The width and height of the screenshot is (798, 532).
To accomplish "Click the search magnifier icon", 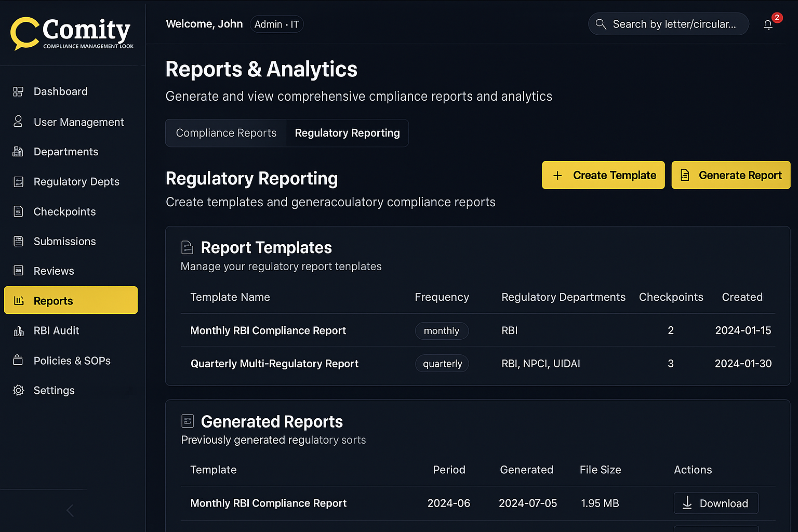I will (x=601, y=24).
